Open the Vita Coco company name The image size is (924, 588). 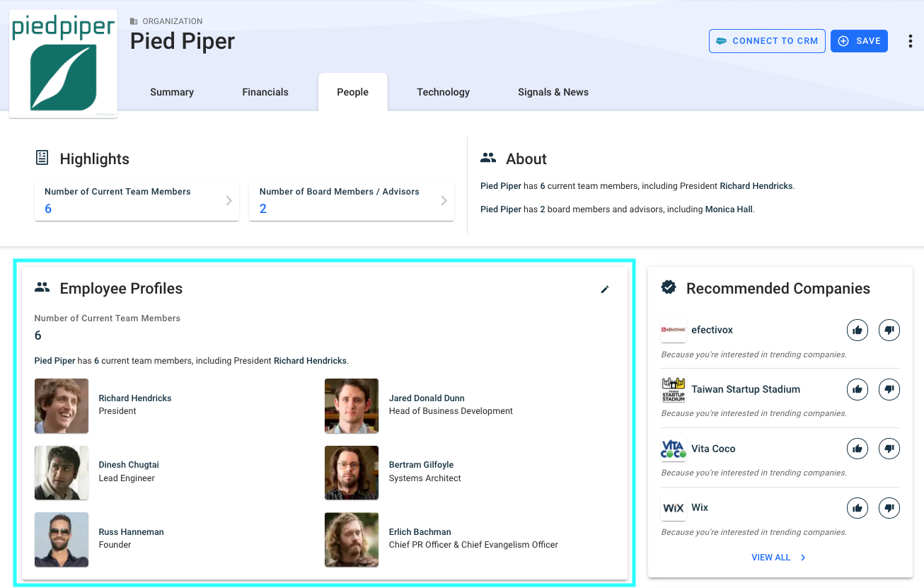pyautogui.click(x=713, y=449)
